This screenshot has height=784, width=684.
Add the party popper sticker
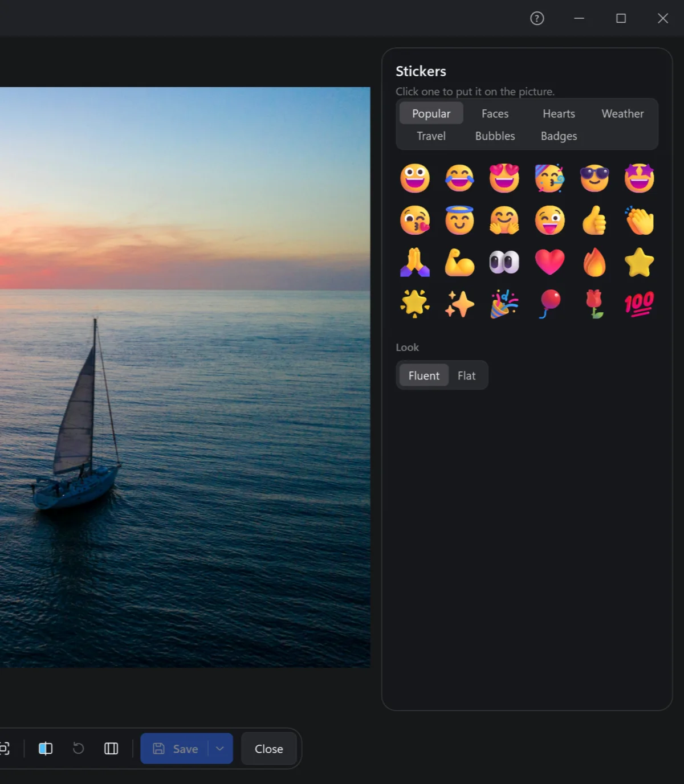tap(504, 304)
